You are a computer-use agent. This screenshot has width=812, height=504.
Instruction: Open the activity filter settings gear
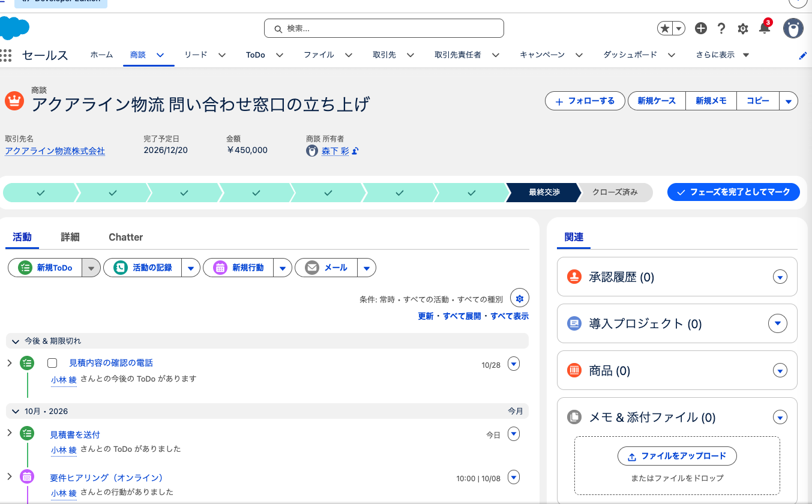[x=520, y=298]
